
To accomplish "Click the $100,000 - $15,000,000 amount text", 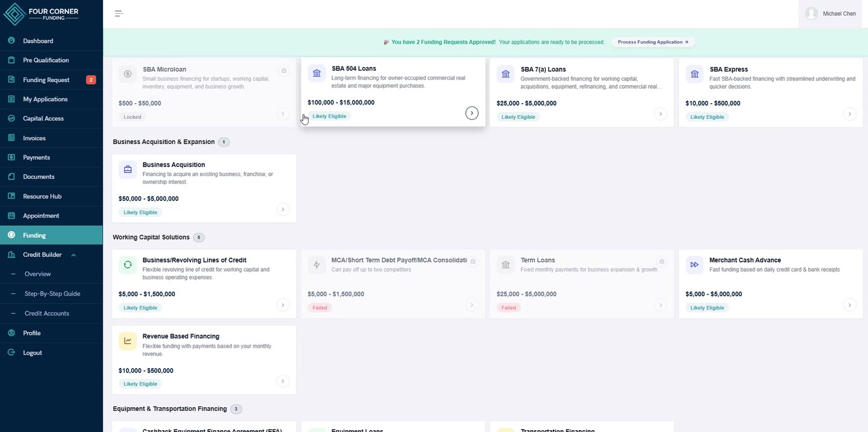I will pyautogui.click(x=341, y=103).
